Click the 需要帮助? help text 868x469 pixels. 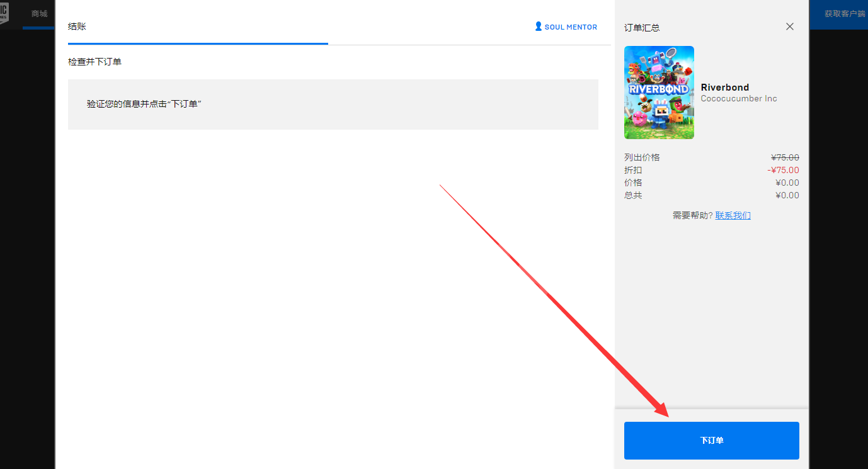coord(693,215)
